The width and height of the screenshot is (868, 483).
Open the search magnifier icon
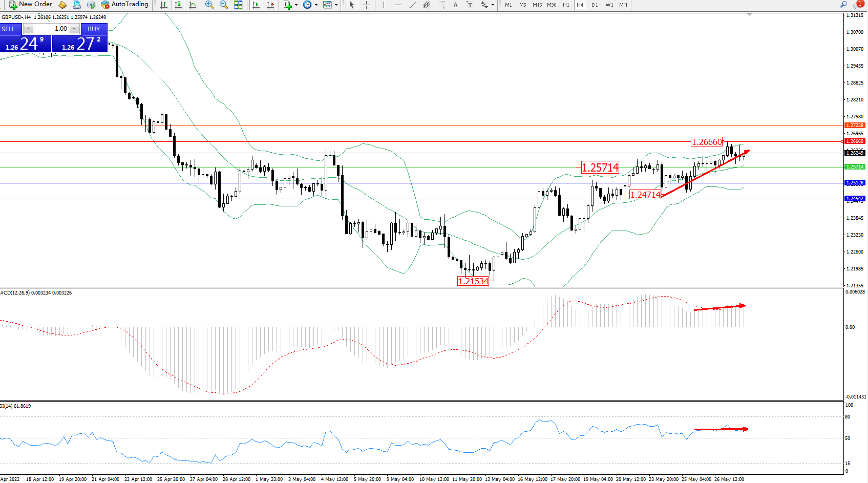tap(843, 5)
